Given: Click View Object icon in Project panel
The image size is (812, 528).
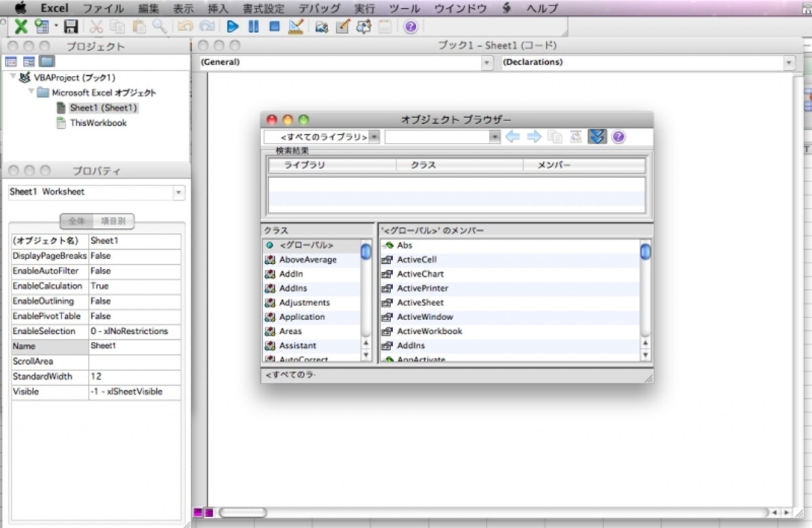Looking at the screenshot, I should (x=29, y=62).
